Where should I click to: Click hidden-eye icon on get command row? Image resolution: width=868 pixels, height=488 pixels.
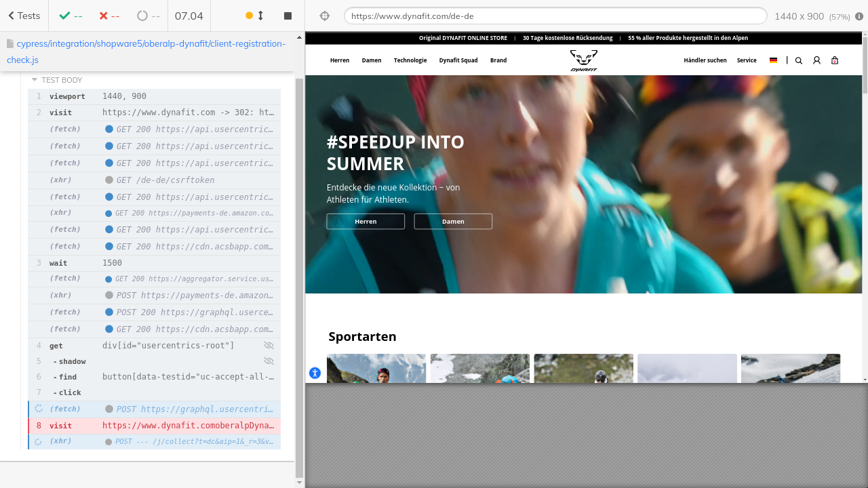pos(269,346)
